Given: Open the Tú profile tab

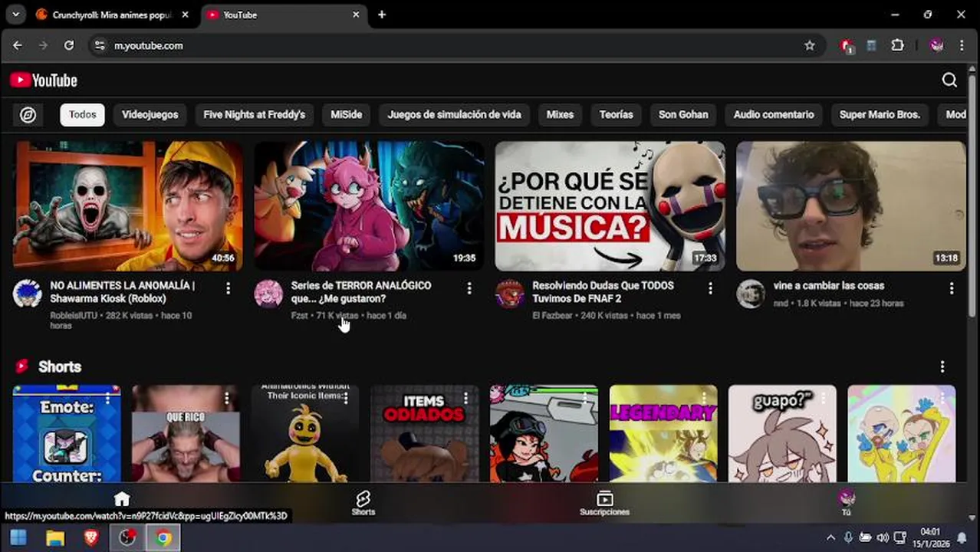Looking at the screenshot, I should [847, 504].
